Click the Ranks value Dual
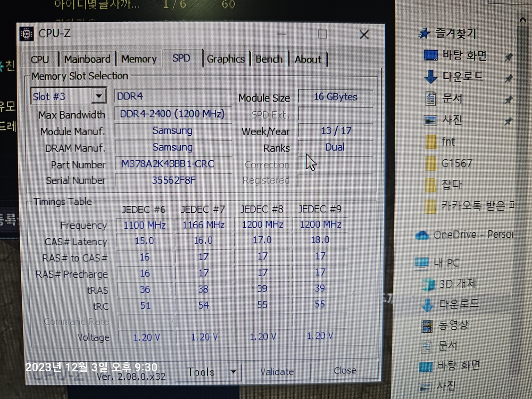The height and width of the screenshot is (399, 532). click(335, 147)
